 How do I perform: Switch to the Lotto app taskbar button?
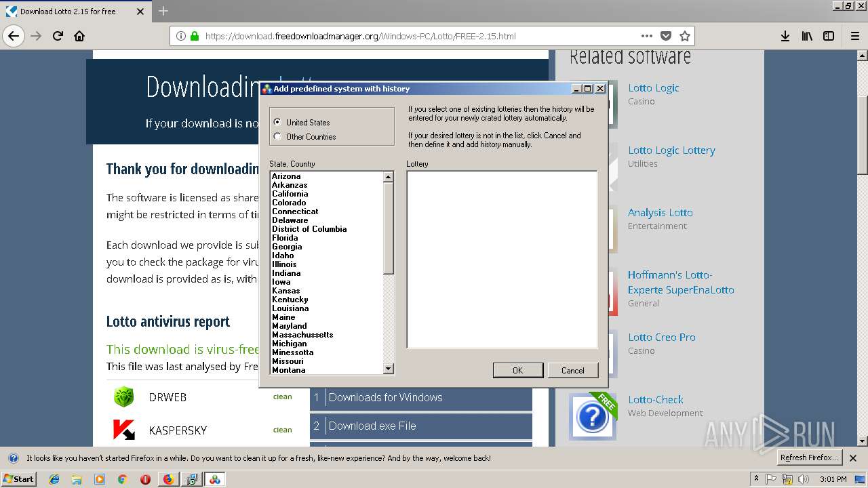214,479
